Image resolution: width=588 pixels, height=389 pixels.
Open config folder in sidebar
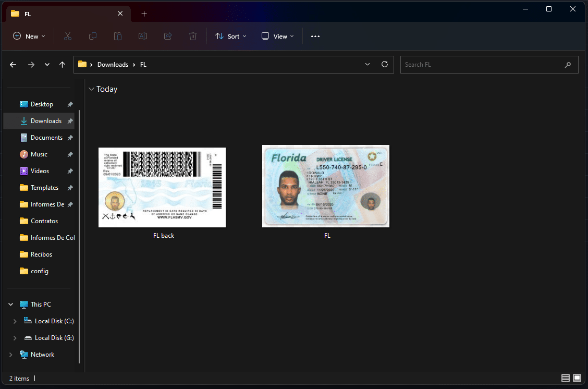point(39,271)
